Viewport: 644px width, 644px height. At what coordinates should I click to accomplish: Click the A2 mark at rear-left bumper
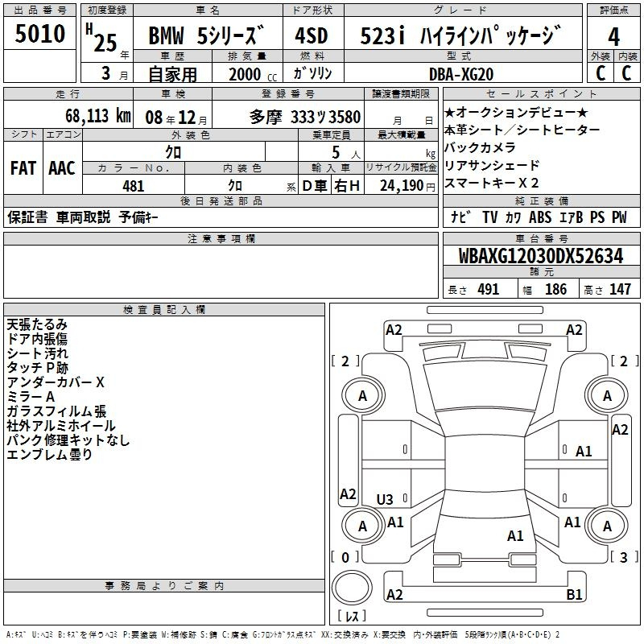coord(394,594)
